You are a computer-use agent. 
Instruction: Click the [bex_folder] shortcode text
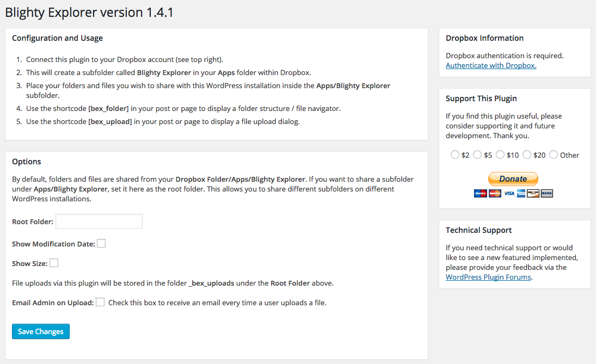click(x=109, y=109)
